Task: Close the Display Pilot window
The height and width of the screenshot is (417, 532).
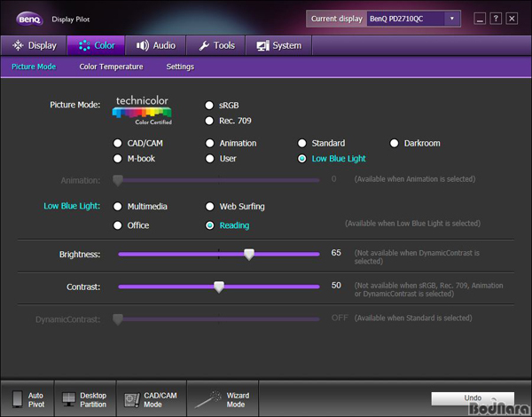Action: tap(512, 19)
